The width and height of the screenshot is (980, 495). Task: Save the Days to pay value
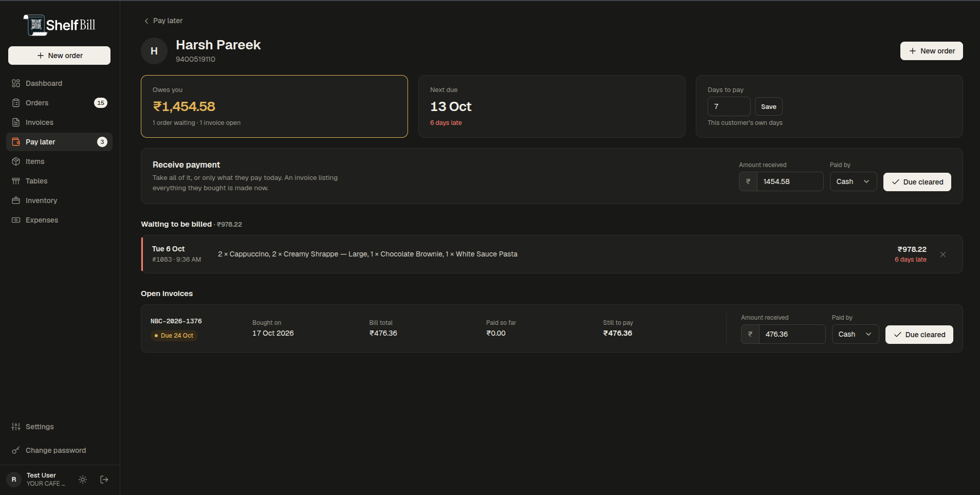768,106
